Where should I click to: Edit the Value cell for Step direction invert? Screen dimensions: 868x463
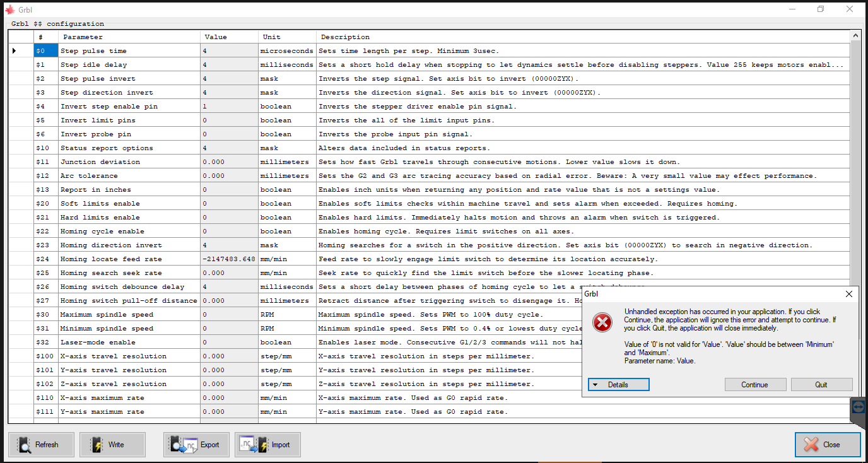[230, 93]
